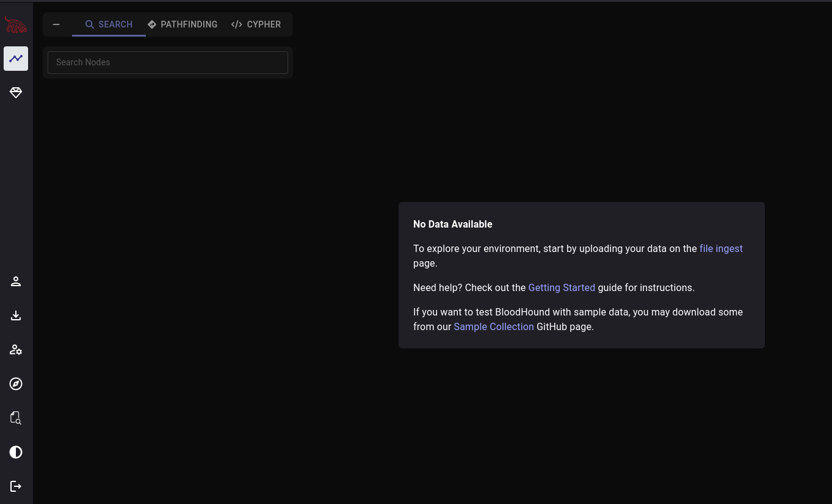The width and height of the screenshot is (832, 504).
Task: Open the docs file-search icon
Action: [16, 418]
